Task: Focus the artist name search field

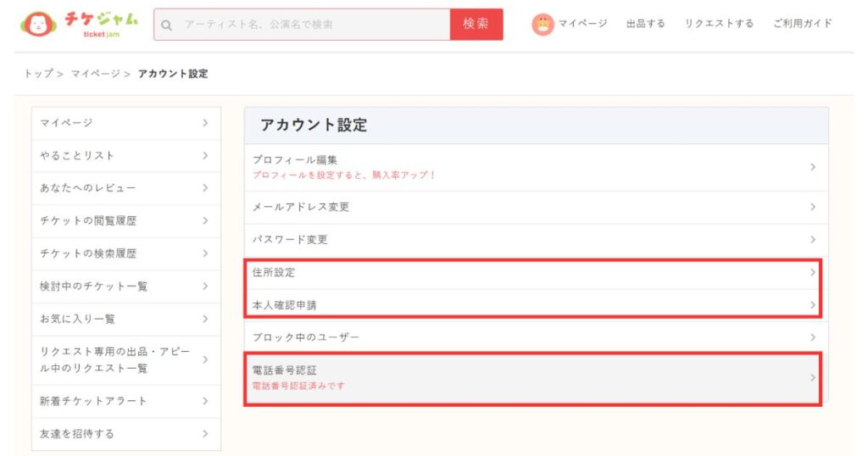Action: tap(302, 25)
